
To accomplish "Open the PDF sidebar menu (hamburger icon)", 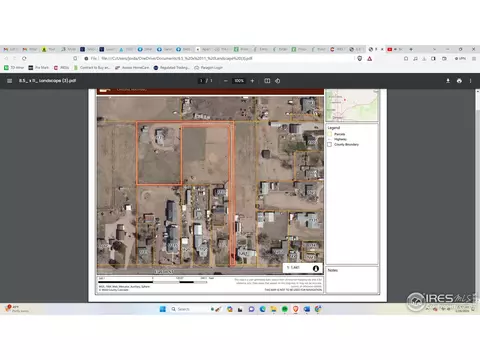I will pos(9,81).
